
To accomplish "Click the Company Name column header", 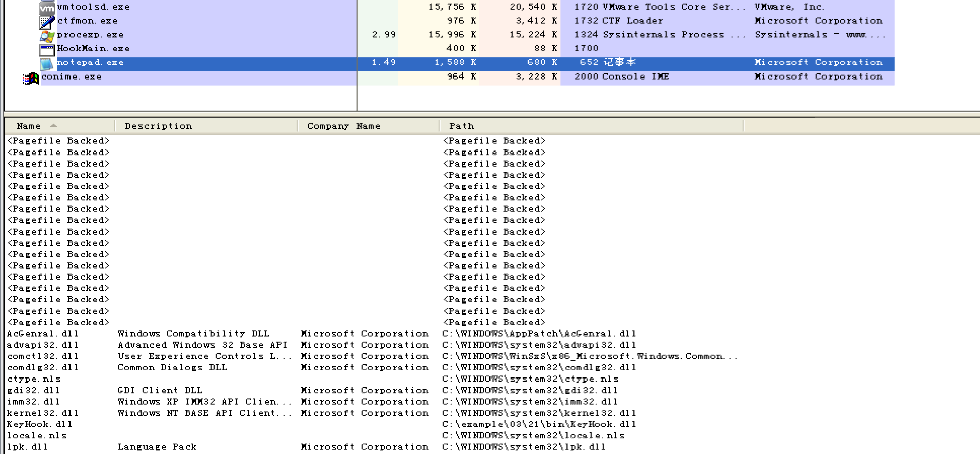I will [343, 126].
